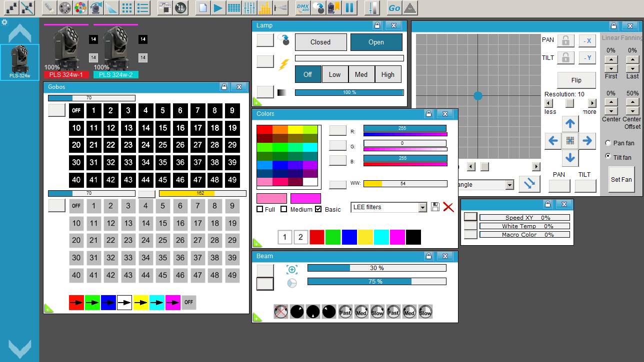The image size is (644, 362).
Task: Open the mixer faders toolbar icon
Action: coord(249,8)
